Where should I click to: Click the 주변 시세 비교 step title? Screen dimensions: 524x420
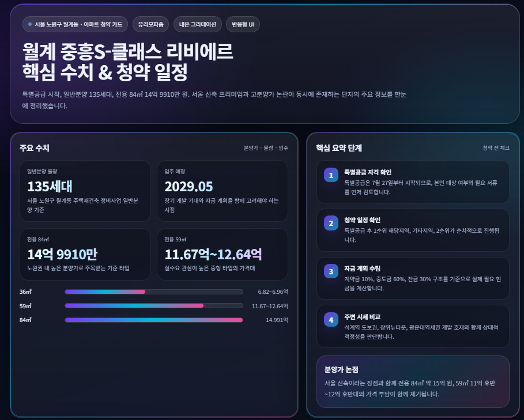pyautogui.click(x=362, y=317)
